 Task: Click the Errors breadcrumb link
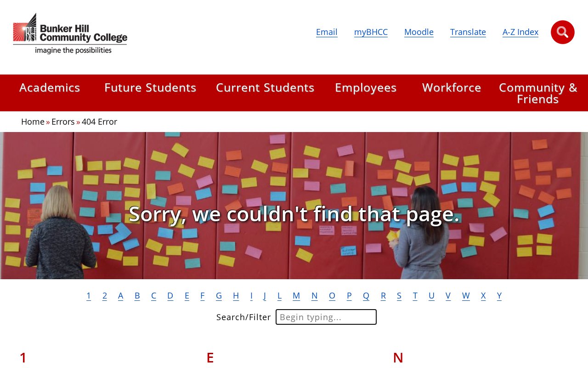coord(63,122)
